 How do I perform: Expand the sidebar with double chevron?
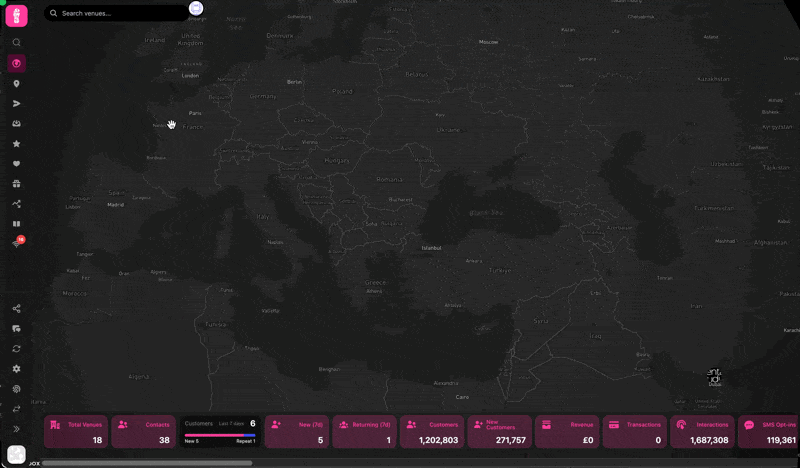point(16,429)
